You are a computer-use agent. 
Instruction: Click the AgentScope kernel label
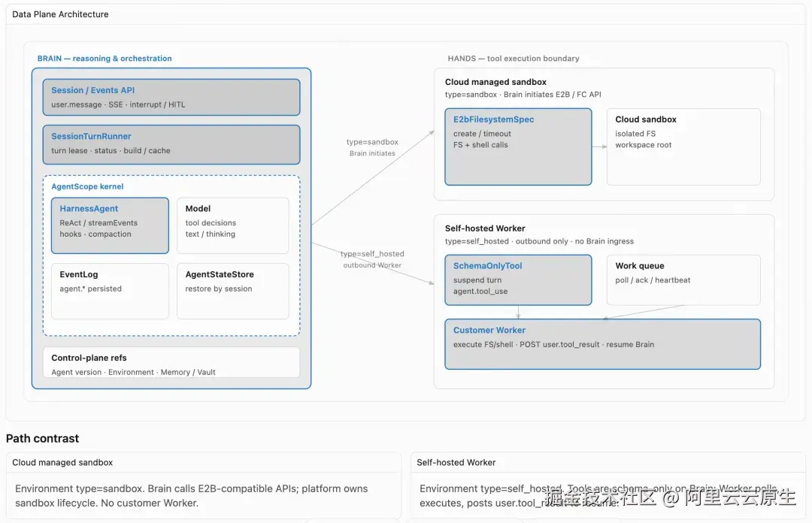(x=87, y=186)
